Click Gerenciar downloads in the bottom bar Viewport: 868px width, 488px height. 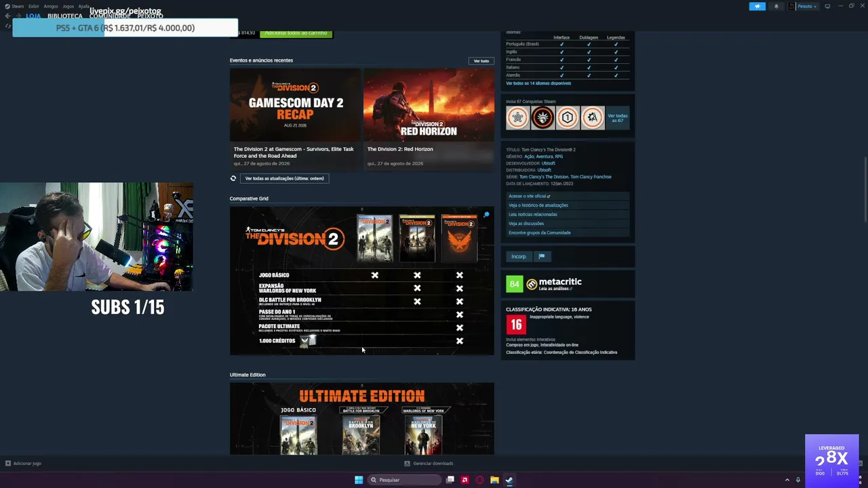coord(429,464)
